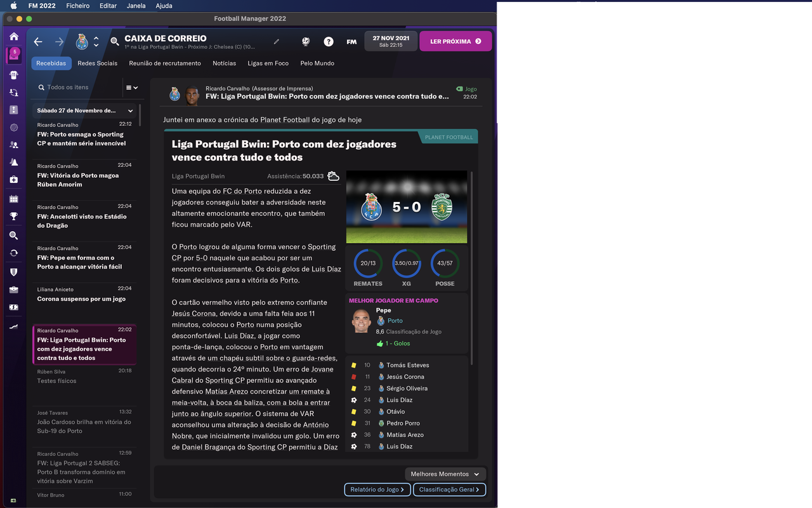Click the Sporting CP badge on the scoreboard
The width and height of the screenshot is (812, 508).
[442, 207]
